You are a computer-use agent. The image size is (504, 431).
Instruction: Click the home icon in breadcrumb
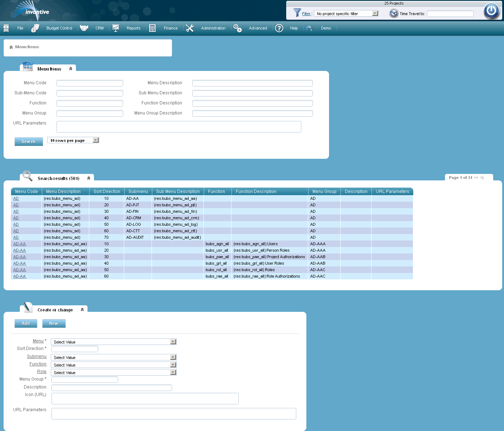11,47
